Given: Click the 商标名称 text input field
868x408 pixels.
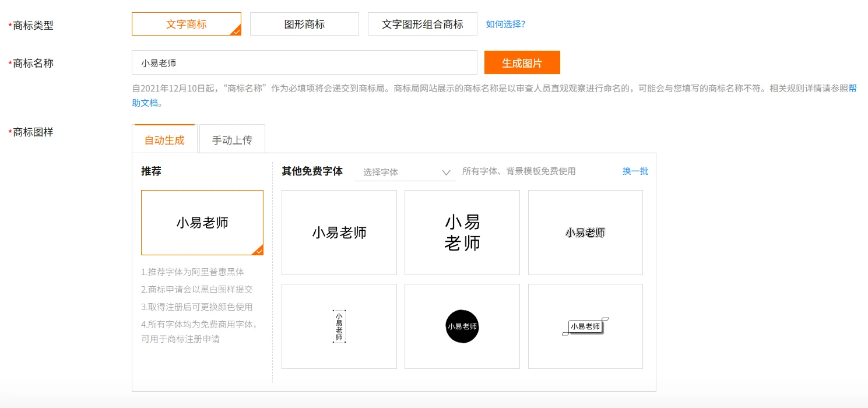Looking at the screenshot, I should [x=304, y=63].
